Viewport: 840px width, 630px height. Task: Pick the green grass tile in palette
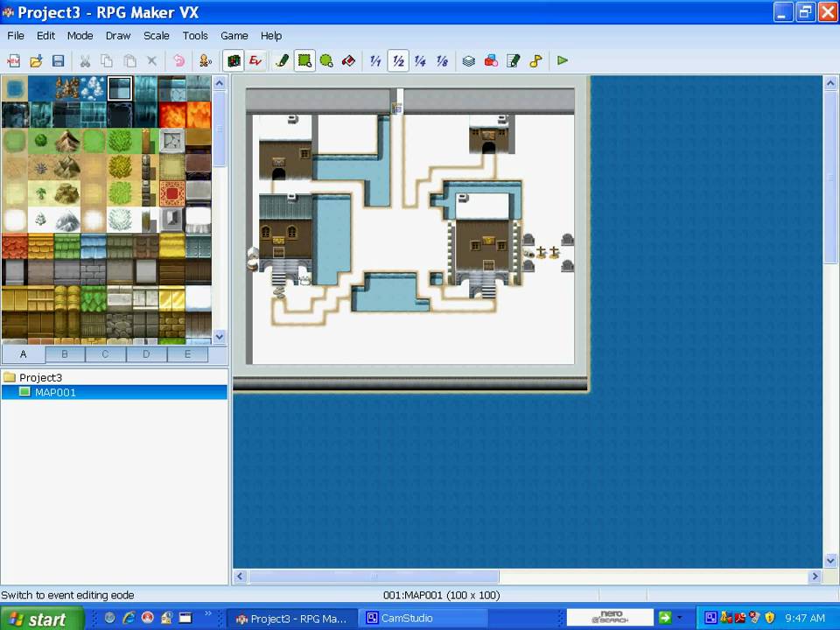[x=15, y=142]
